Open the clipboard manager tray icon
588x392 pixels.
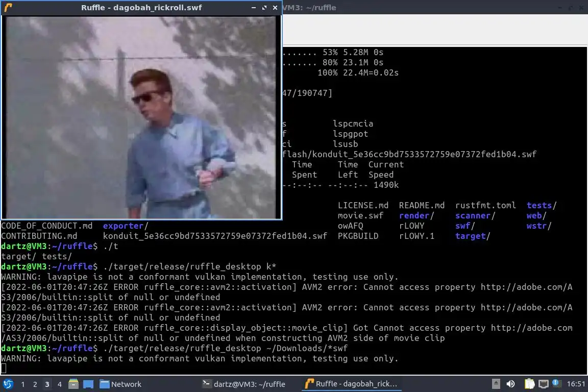click(529, 384)
